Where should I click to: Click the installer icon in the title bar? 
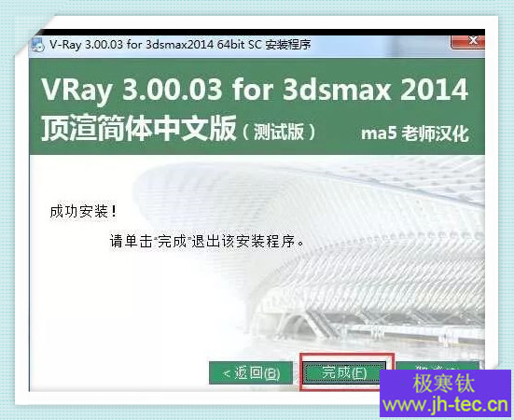tap(37, 45)
